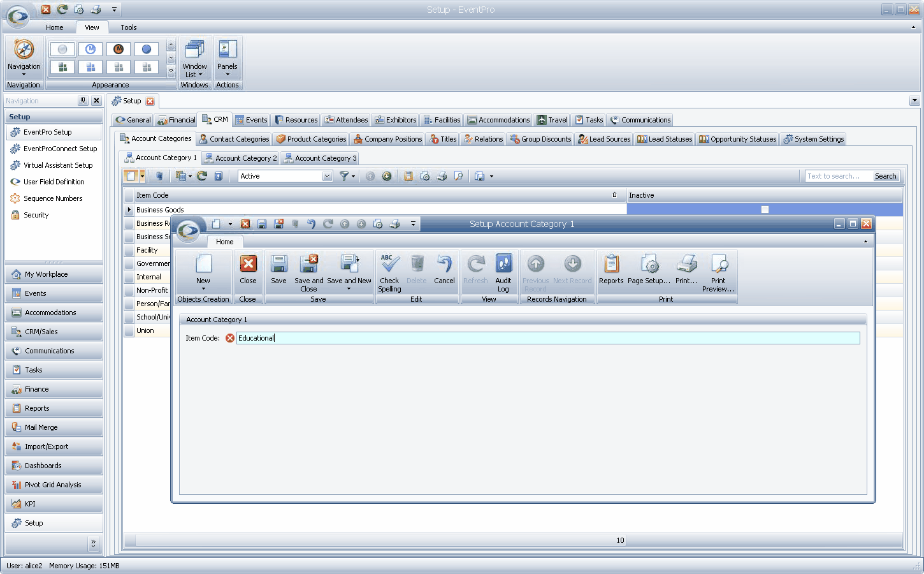The width and height of the screenshot is (924, 574).
Task: Expand appearance gallery more arrow
Action: pyautogui.click(x=171, y=71)
